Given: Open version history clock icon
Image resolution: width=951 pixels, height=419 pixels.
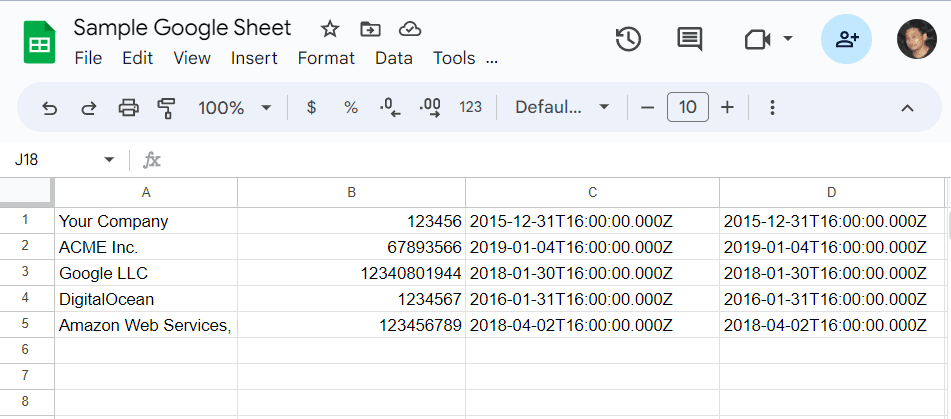Looking at the screenshot, I should 628,39.
